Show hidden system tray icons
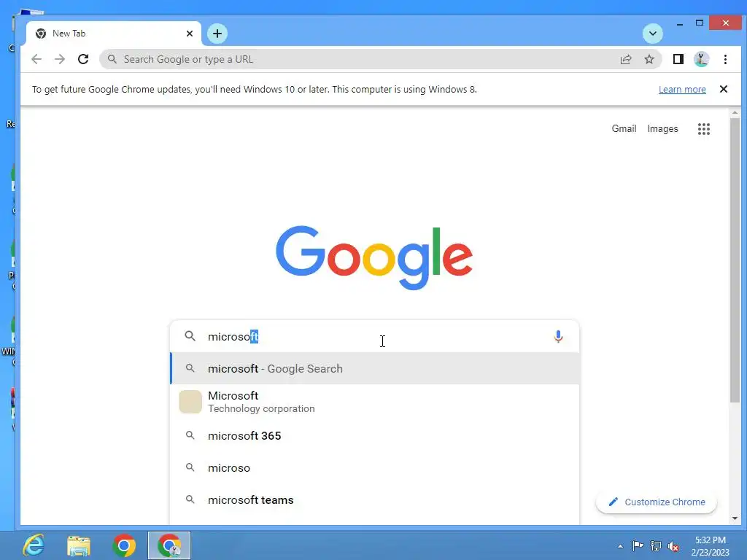The image size is (747, 560). pos(620,546)
